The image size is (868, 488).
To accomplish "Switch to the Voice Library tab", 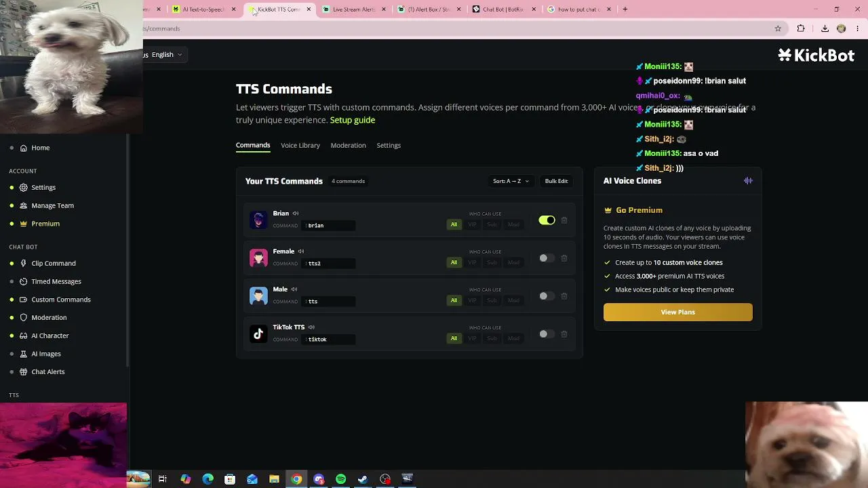I will point(300,145).
